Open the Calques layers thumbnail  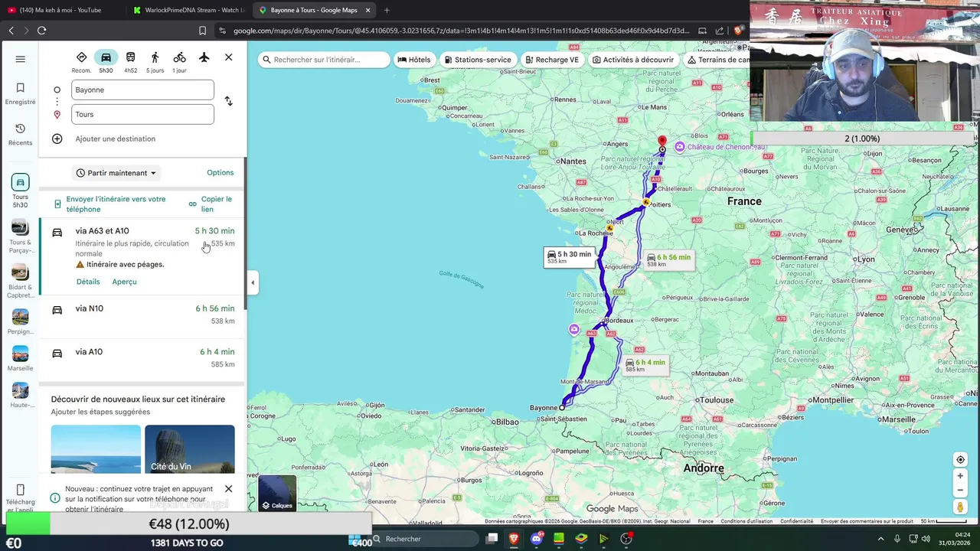pos(277,494)
